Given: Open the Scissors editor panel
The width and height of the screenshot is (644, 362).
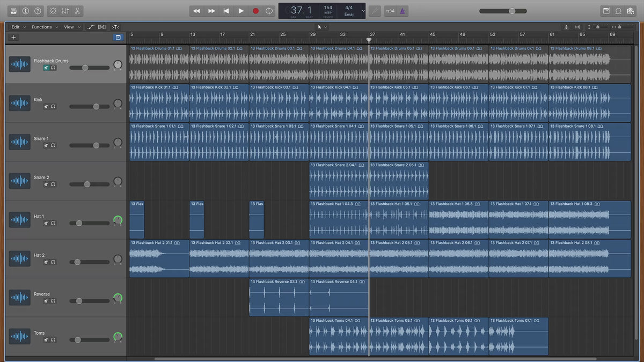Looking at the screenshot, I should click(77, 11).
